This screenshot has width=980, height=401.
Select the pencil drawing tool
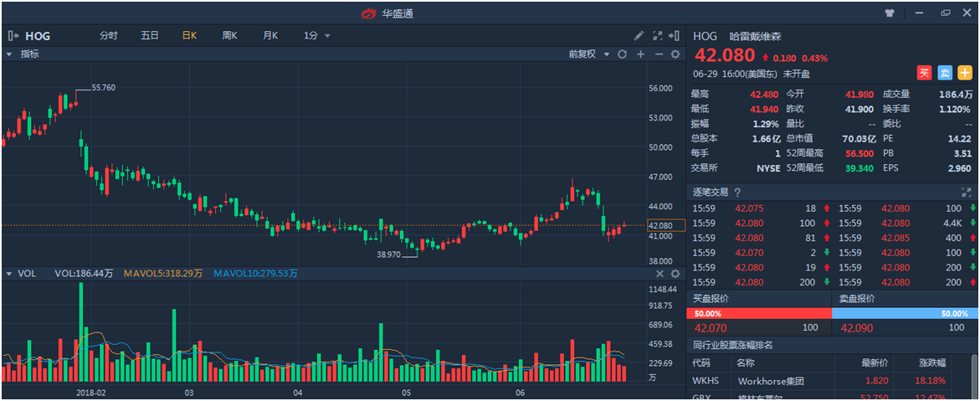pos(639,36)
